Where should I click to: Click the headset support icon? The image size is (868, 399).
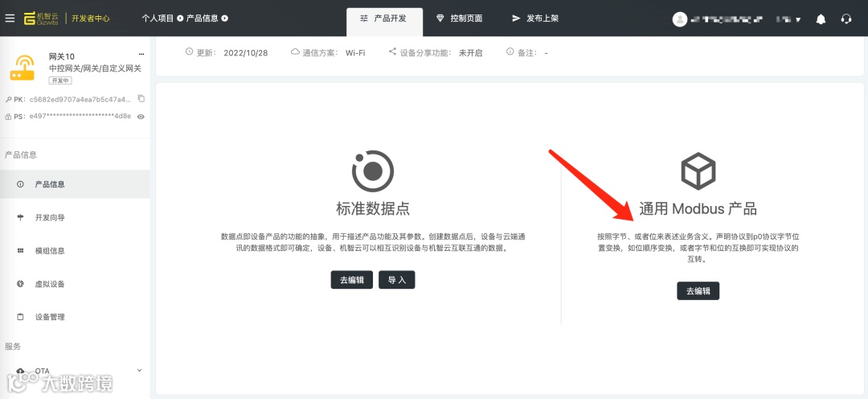click(845, 19)
